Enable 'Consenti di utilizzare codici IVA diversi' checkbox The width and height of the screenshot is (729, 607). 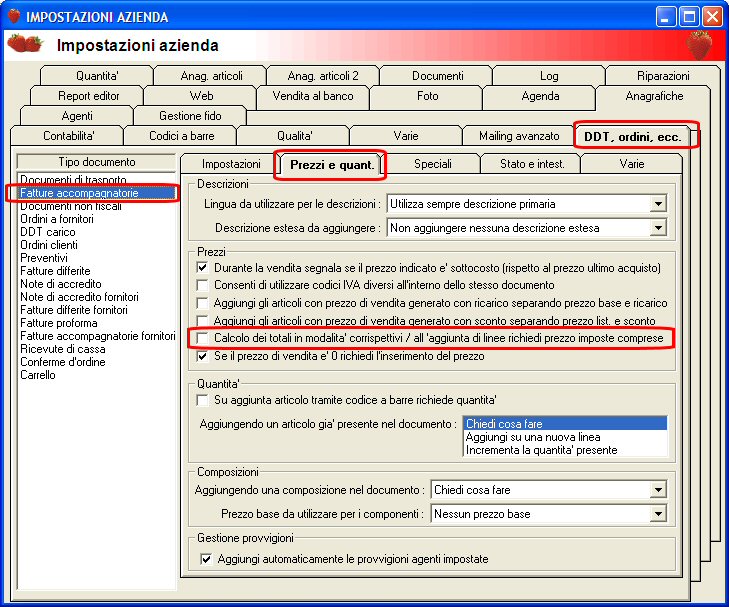202,285
